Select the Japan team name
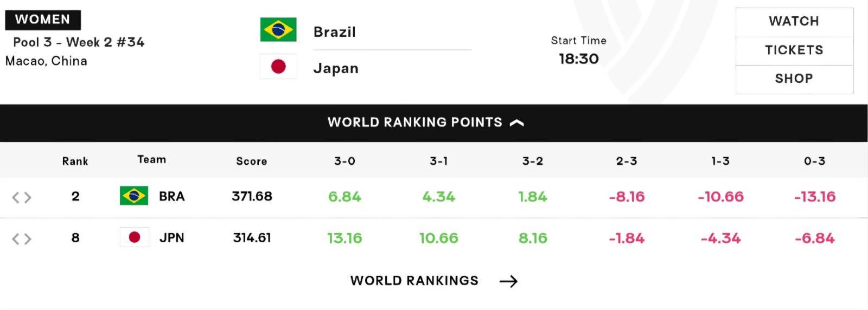This screenshot has width=868, height=310. click(336, 69)
